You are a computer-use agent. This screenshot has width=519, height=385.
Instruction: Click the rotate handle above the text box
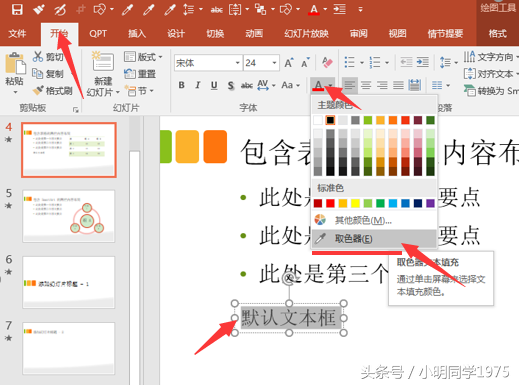click(x=289, y=279)
